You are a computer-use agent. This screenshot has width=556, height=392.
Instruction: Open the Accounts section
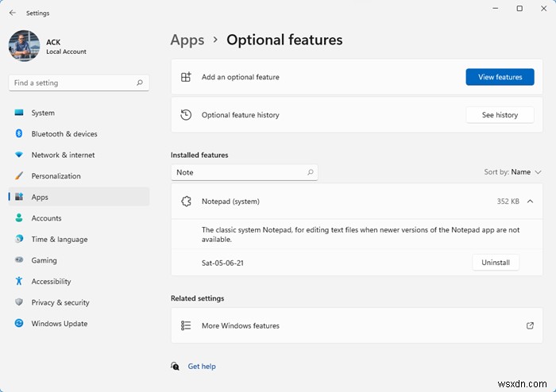coord(46,218)
